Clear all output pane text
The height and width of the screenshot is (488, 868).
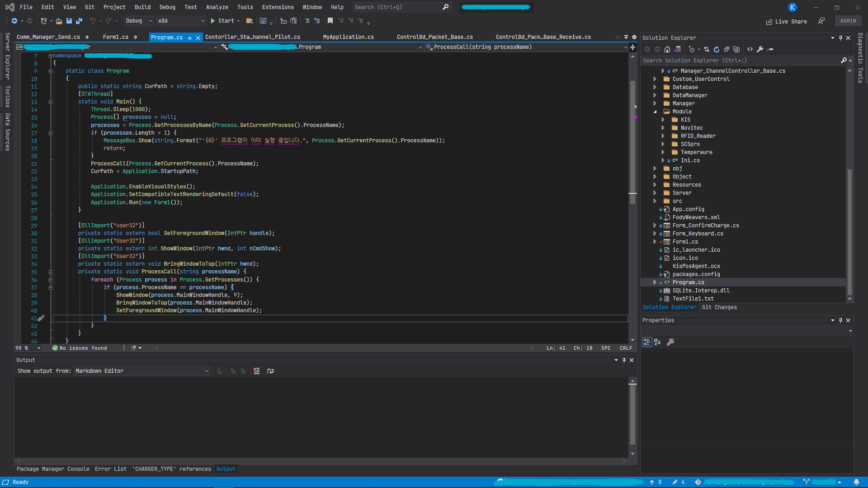[x=256, y=371]
